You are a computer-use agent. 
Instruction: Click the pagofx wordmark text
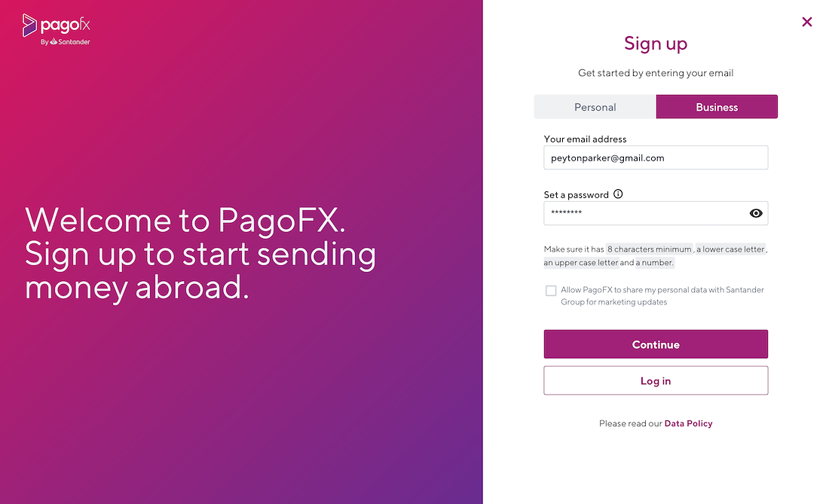coord(65,25)
